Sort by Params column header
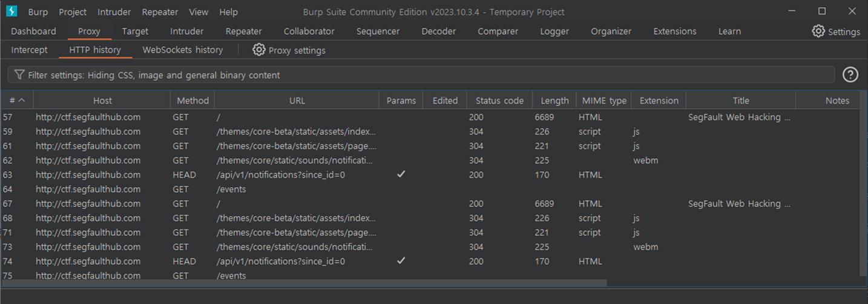This screenshot has height=304, width=868. tap(401, 101)
